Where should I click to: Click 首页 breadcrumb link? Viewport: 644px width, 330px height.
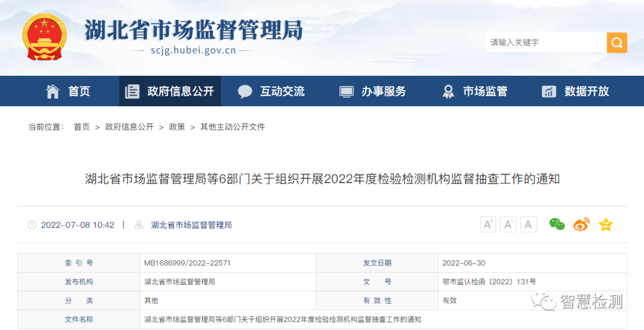click(x=82, y=127)
